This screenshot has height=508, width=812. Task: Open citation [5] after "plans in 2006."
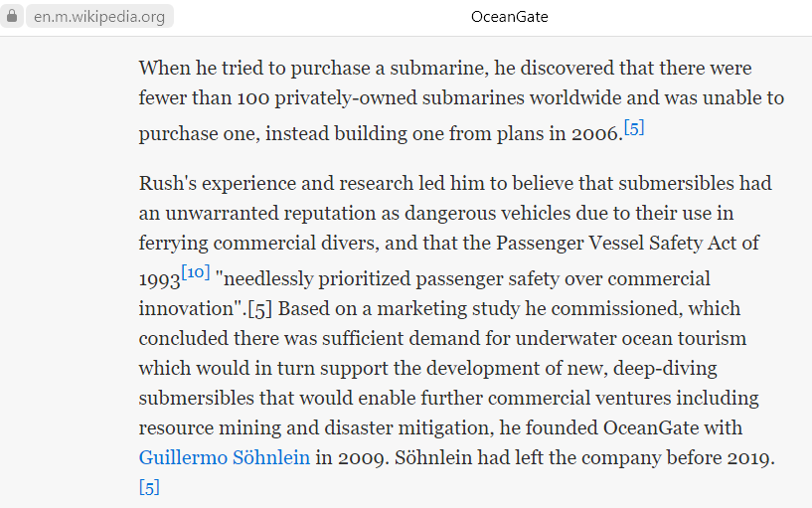(633, 127)
